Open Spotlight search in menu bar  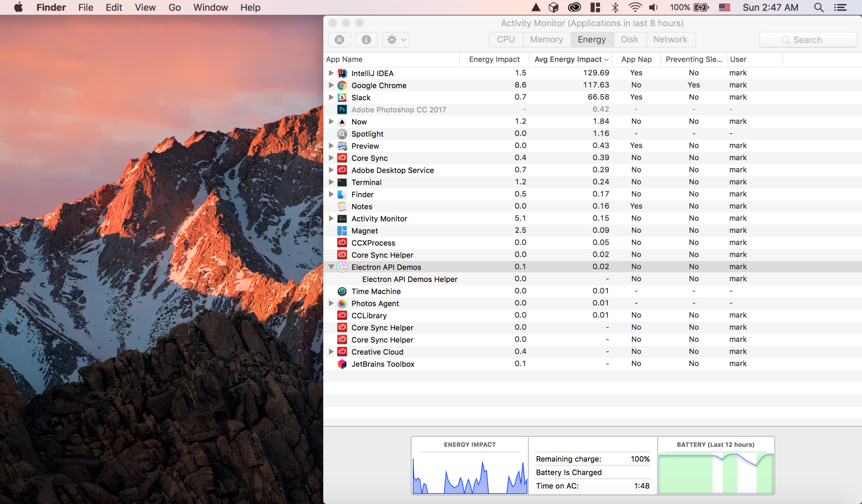[x=818, y=7]
